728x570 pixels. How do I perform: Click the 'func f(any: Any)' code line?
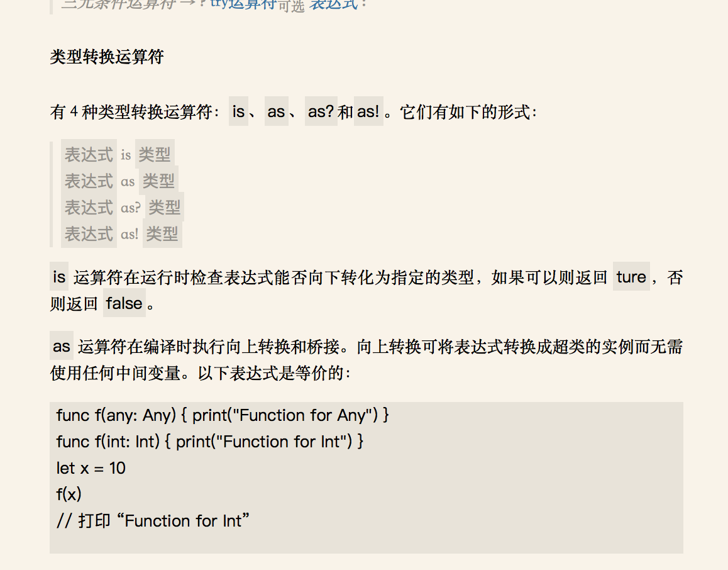tap(223, 415)
